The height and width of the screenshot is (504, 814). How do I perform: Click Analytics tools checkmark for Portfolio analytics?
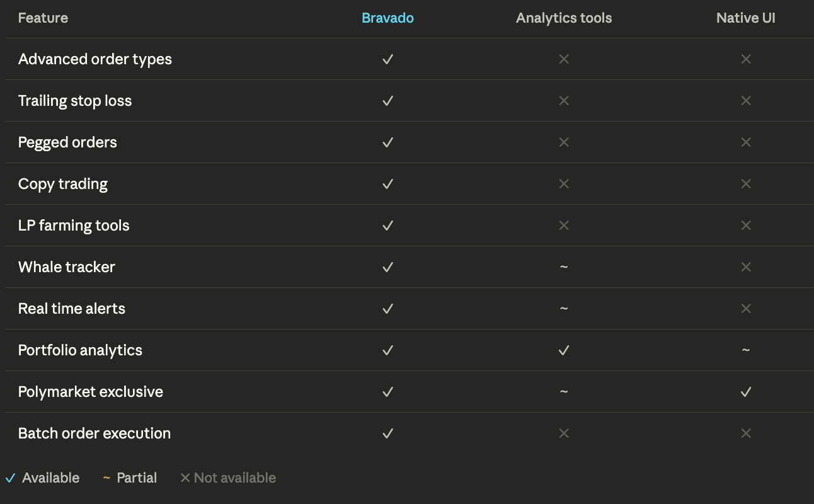coord(564,350)
